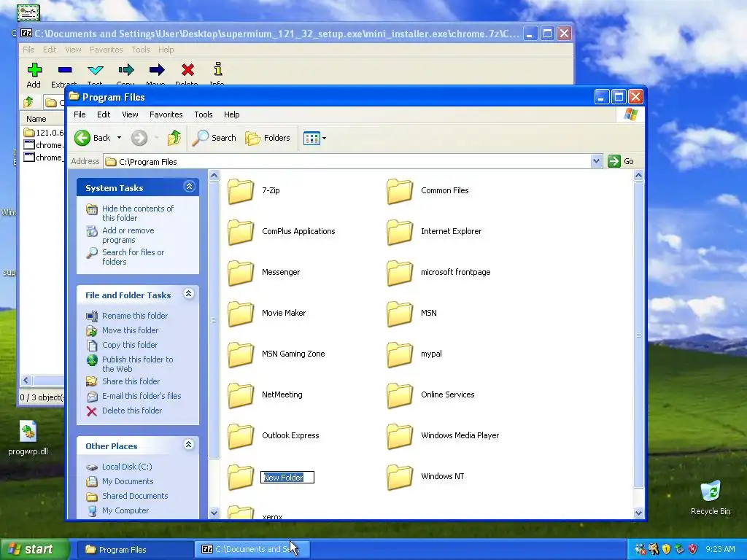Click the Copy icon in 7-Zip toolbar
747x560 pixels.
125,70
